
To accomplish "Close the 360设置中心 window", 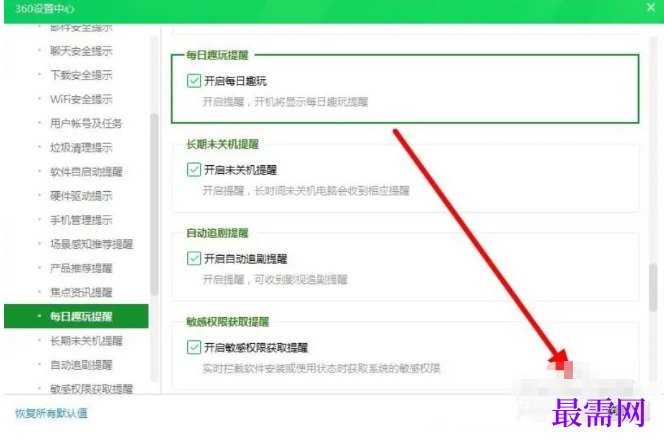I will (x=651, y=7).
